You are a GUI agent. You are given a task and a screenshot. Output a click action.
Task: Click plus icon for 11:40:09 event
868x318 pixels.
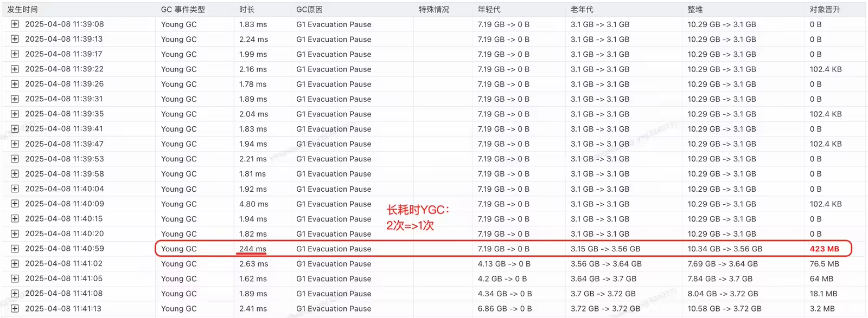[15, 204]
